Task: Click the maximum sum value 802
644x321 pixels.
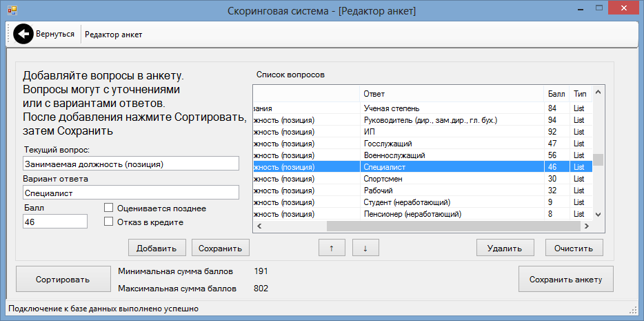Action: pos(261,289)
